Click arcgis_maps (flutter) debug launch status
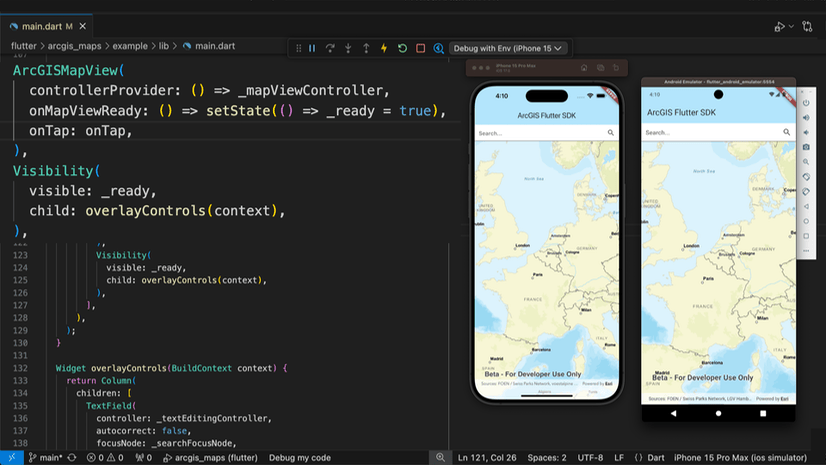Image resolution: width=826 pixels, height=465 pixels. (x=210, y=458)
